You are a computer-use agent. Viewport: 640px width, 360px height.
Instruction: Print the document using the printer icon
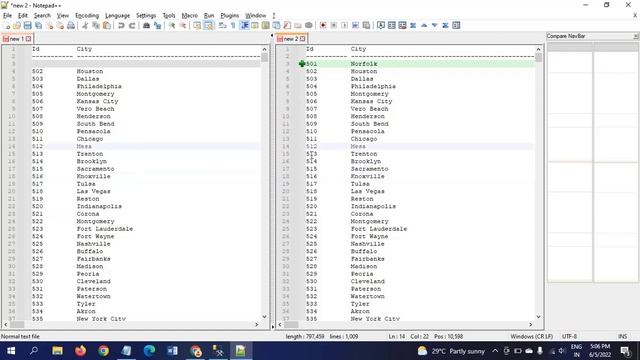click(71, 25)
